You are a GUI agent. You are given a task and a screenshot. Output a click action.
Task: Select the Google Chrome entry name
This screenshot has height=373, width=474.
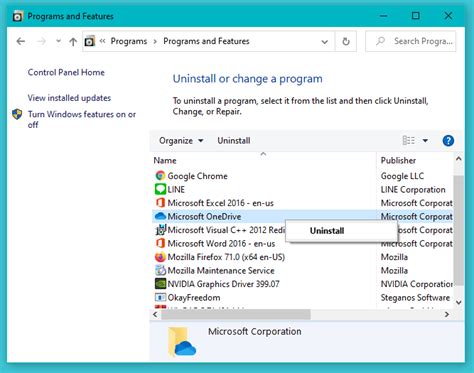(197, 176)
